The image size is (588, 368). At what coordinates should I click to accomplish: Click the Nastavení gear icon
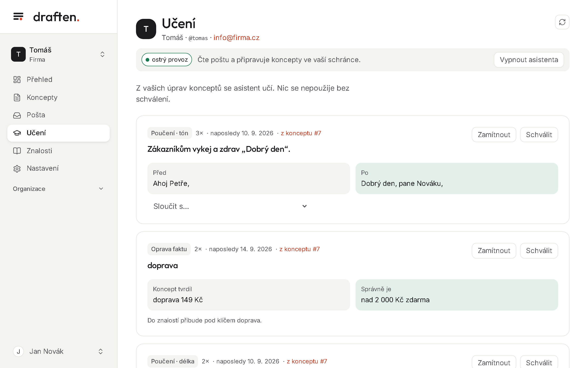click(17, 168)
